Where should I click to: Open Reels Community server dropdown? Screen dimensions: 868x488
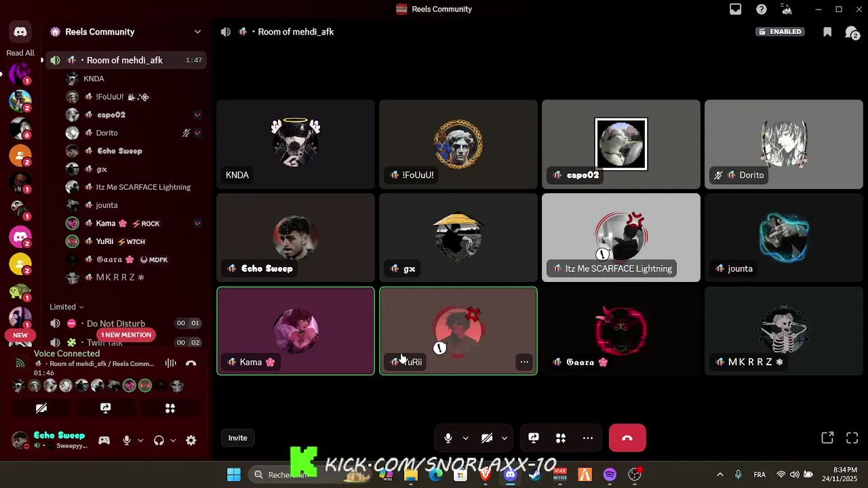pos(197,32)
